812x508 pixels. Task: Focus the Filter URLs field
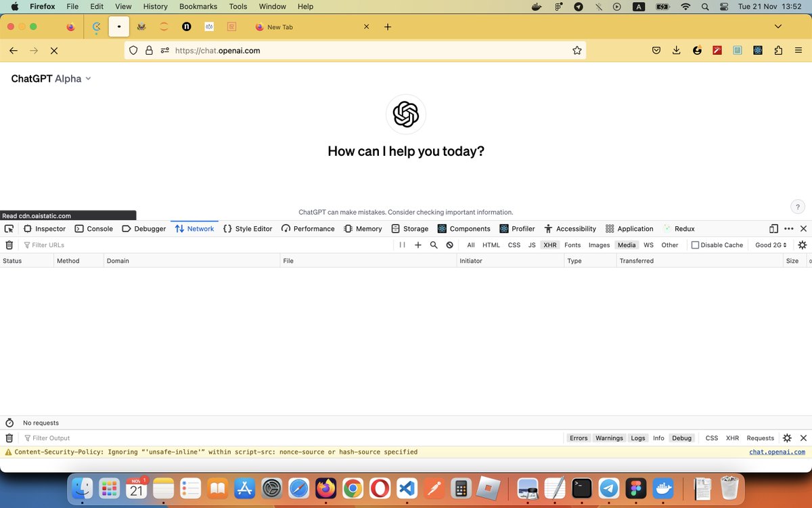tap(206, 245)
